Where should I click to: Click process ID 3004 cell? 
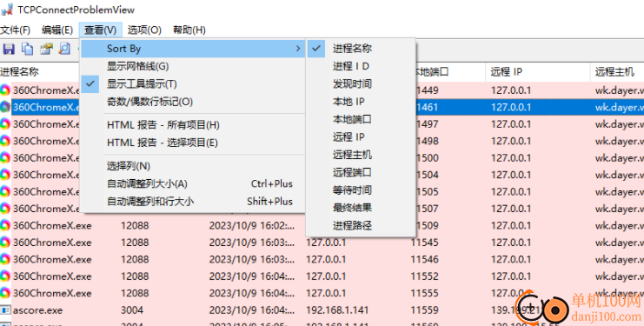click(132, 310)
